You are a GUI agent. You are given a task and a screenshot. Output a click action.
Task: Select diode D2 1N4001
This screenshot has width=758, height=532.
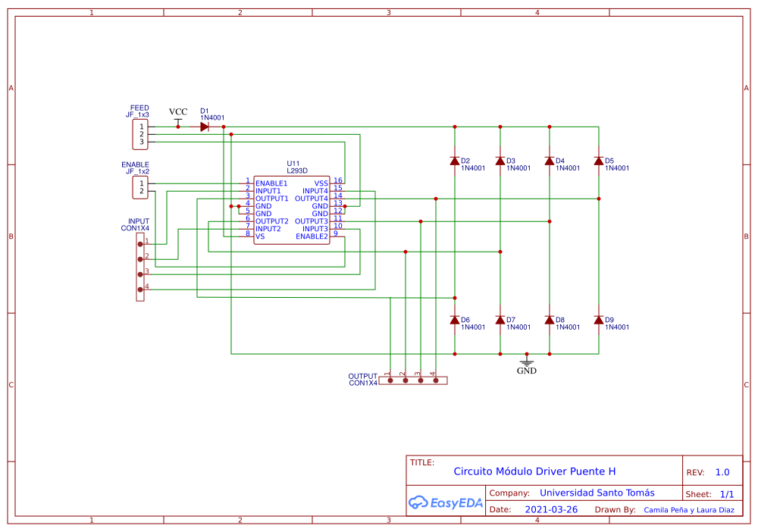[453, 161]
